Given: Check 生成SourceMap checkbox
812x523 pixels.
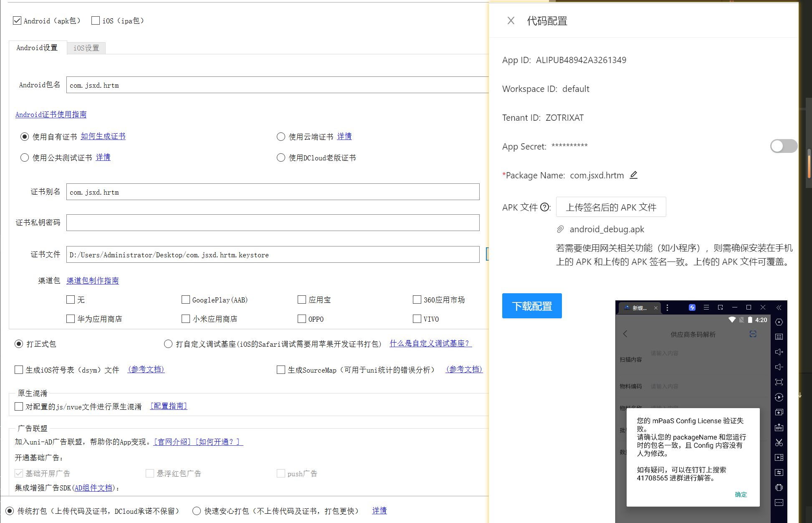Looking at the screenshot, I should 281,370.
